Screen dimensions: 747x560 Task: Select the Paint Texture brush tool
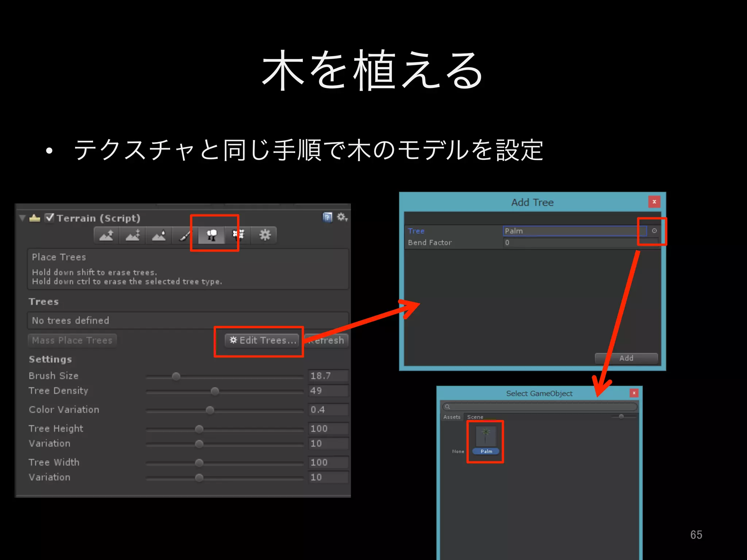pos(185,235)
